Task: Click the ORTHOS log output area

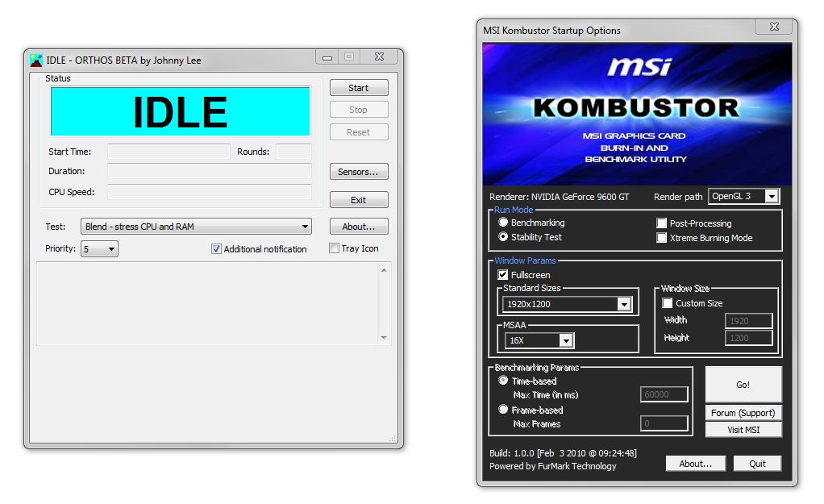Action: click(x=207, y=304)
